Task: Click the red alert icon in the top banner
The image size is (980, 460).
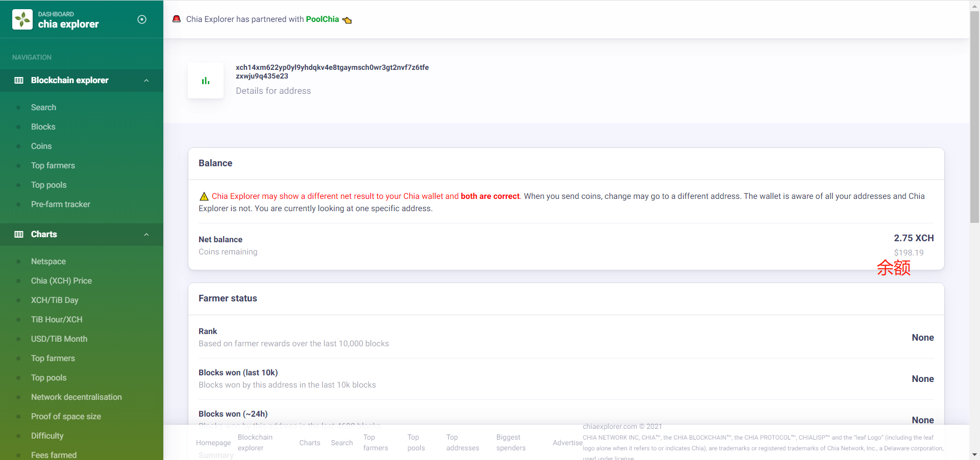Action: pos(177,19)
